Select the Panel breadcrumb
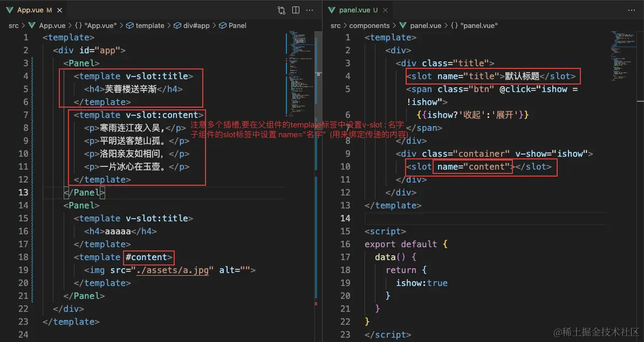644x342 pixels. (x=237, y=25)
